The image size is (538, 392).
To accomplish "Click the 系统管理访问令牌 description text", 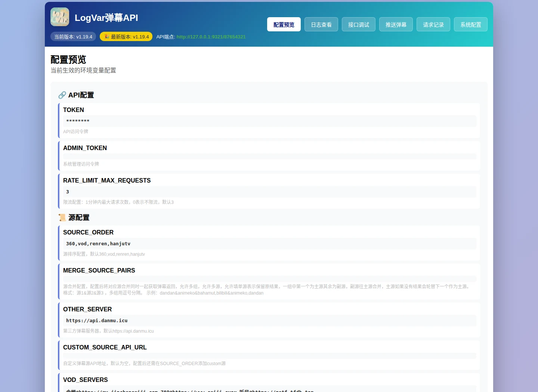I will click(x=81, y=164).
